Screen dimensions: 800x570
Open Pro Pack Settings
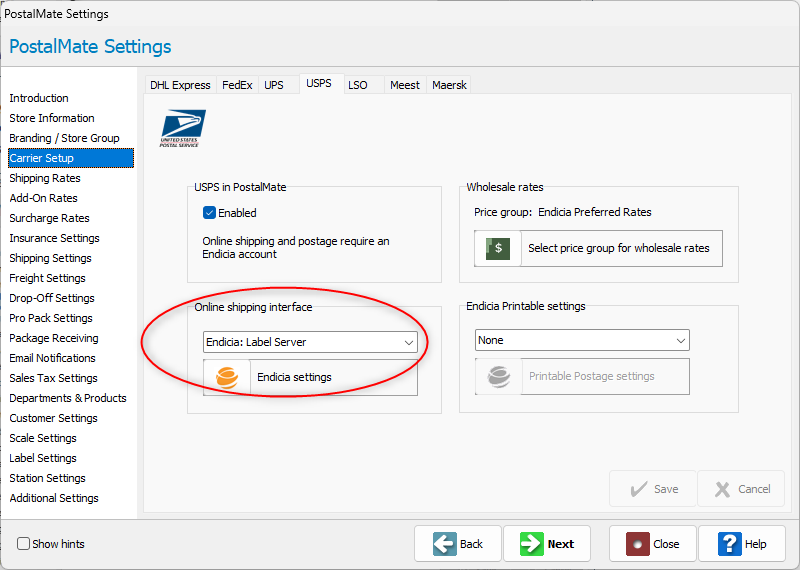[51, 318]
